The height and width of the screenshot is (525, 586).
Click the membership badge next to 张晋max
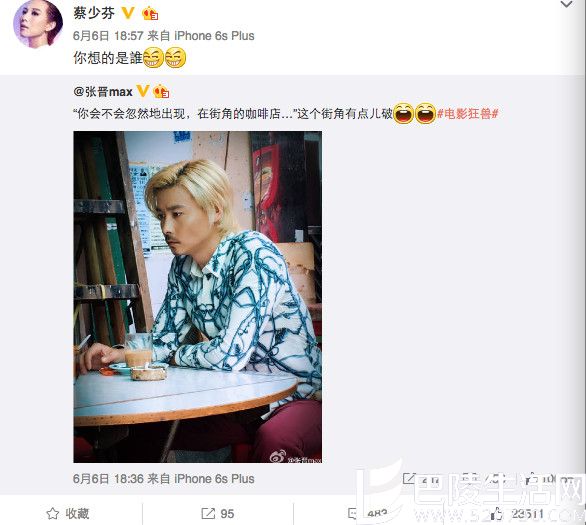click(161, 92)
